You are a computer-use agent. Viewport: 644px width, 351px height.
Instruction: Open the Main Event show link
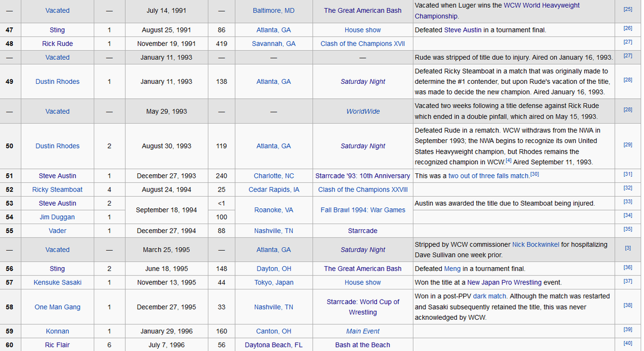pos(362,331)
